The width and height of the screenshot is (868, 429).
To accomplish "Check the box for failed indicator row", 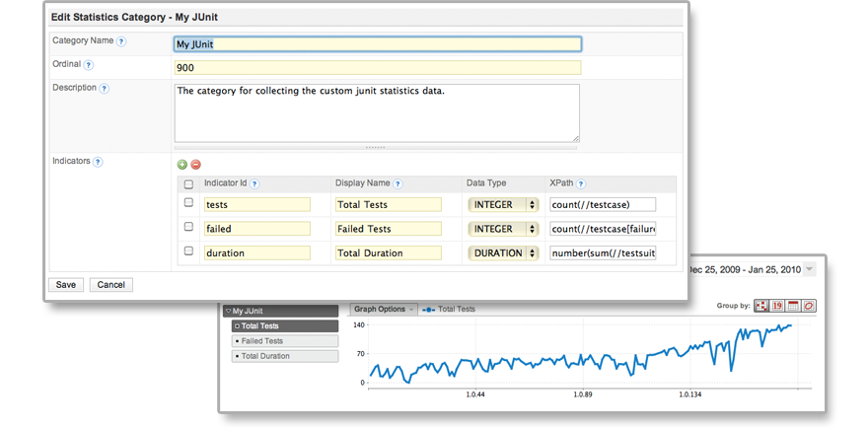I will click(188, 227).
